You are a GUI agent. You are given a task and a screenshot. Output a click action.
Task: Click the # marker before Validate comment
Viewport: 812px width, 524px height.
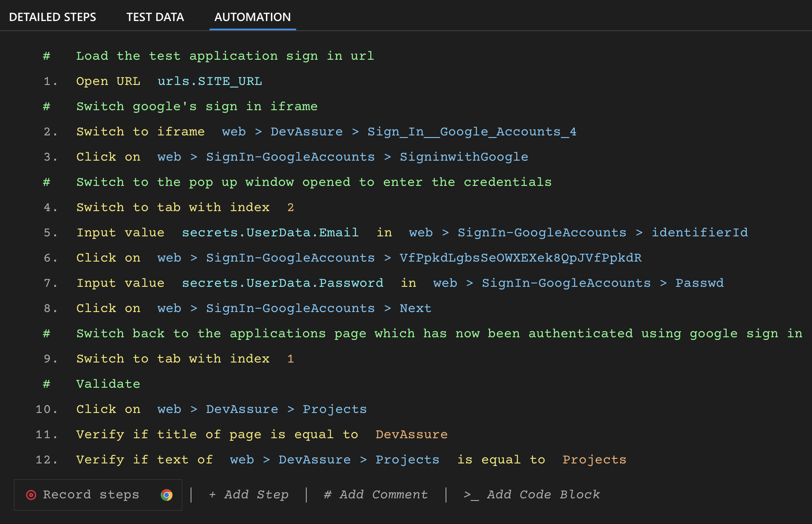click(x=46, y=384)
